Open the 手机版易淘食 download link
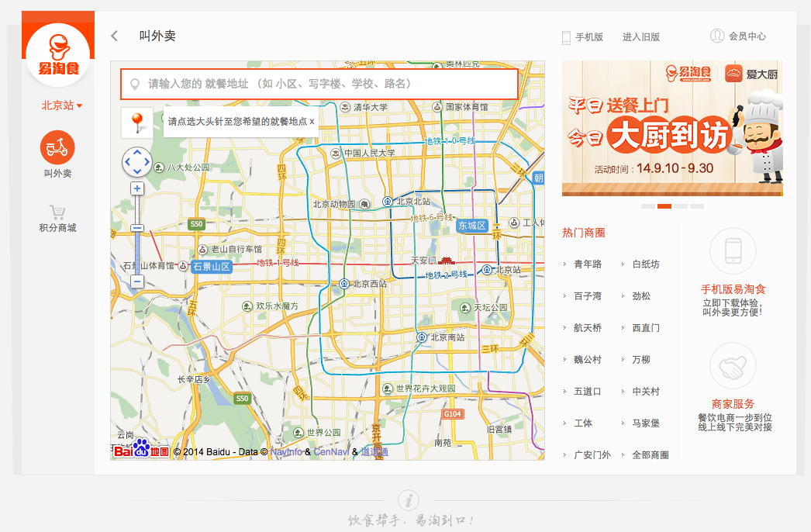The height and width of the screenshot is (532, 811). (733, 289)
